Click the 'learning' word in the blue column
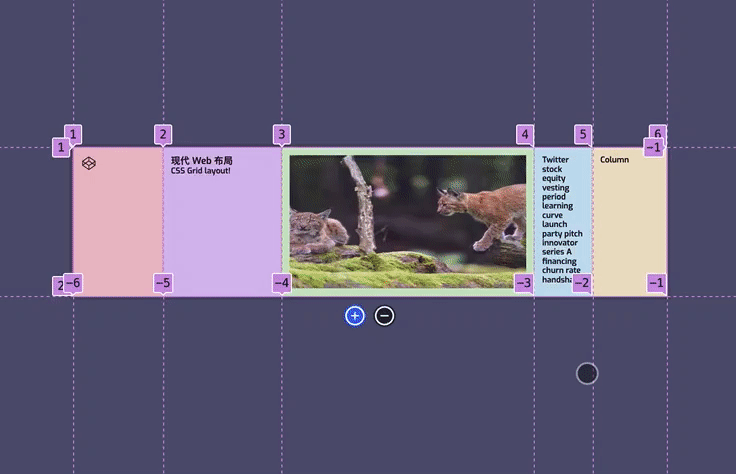The image size is (736, 474). (x=557, y=206)
